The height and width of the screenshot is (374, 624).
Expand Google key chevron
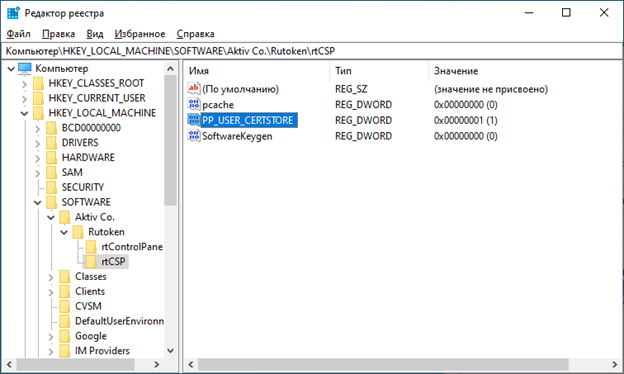click(51, 337)
